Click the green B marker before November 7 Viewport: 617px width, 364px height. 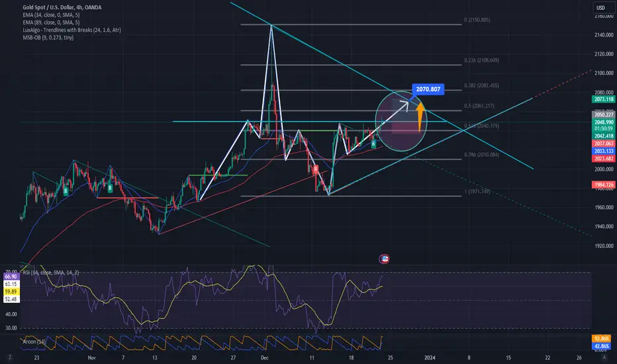(110, 189)
